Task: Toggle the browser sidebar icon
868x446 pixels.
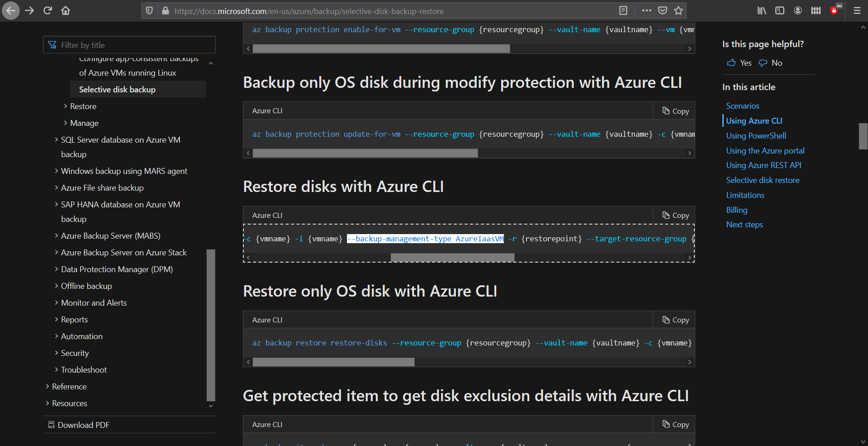Action: pos(779,10)
